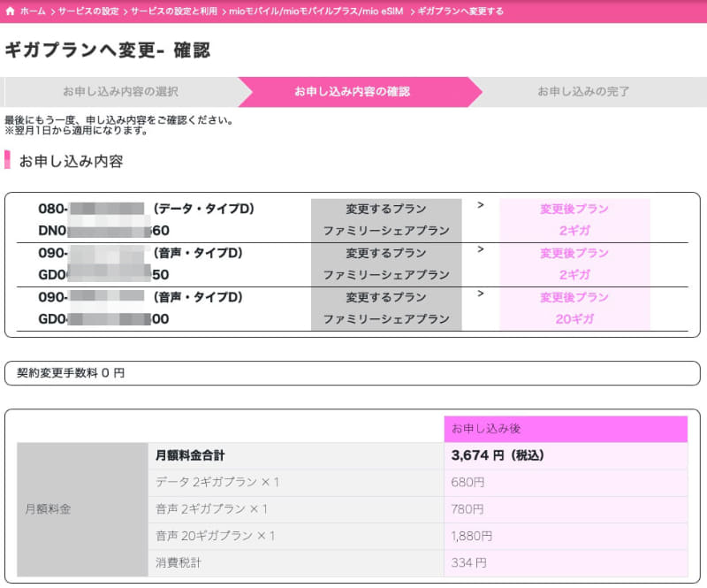This screenshot has width=707, height=588.
Task: Click the 20ギガ plan cell
Action: point(574,318)
